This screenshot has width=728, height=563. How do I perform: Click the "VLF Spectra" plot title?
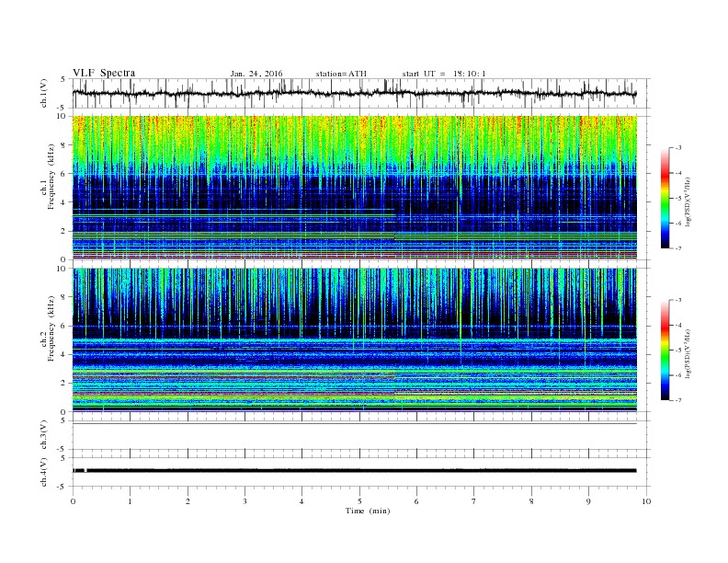coord(104,73)
